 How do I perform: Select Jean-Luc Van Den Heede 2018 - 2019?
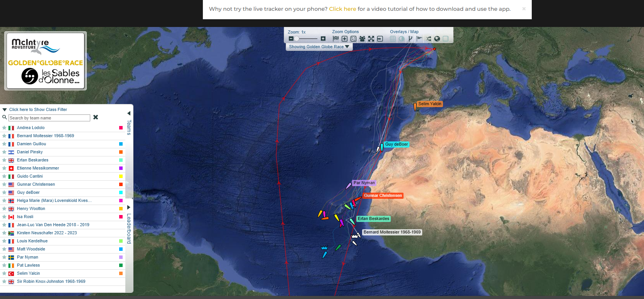tap(62, 225)
